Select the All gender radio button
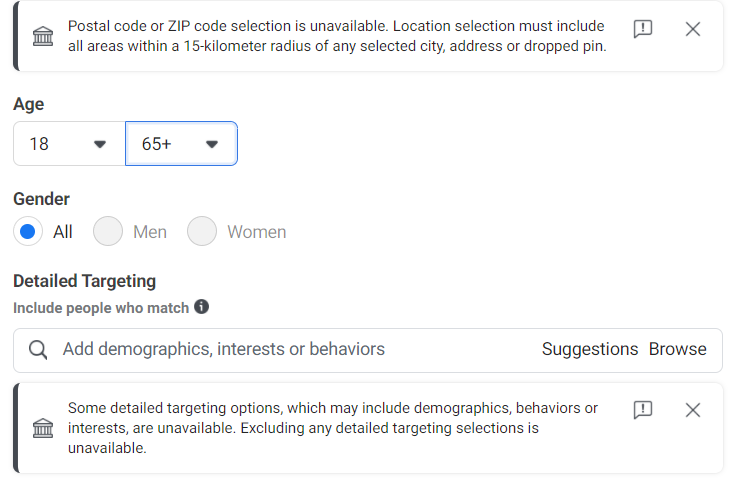This screenshot has width=732, height=487. (29, 232)
